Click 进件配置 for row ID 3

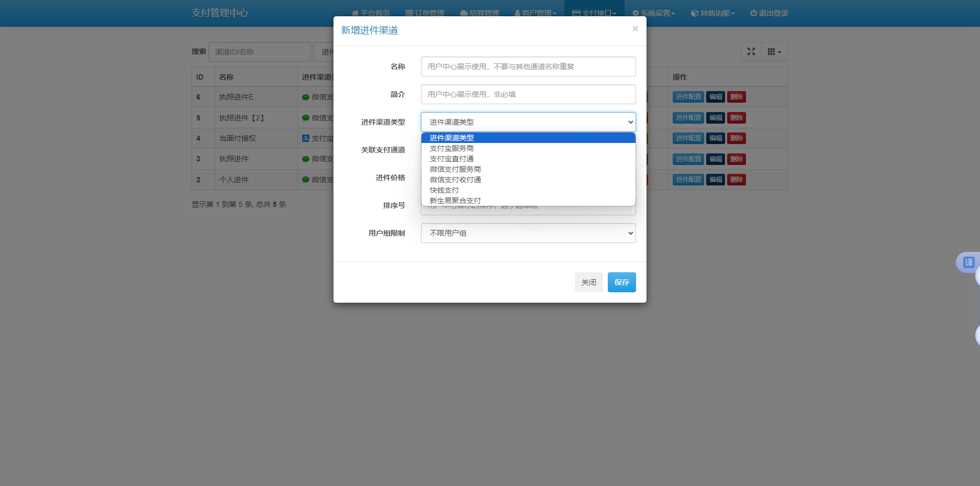pyautogui.click(x=688, y=159)
